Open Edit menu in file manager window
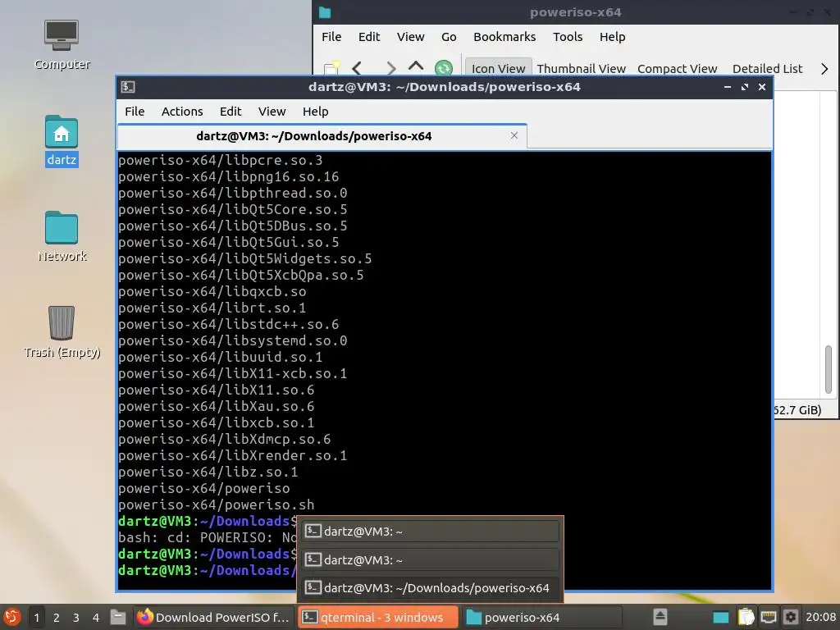Image resolution: width=840 pixels, height=630 pixels. coord(368,37)
